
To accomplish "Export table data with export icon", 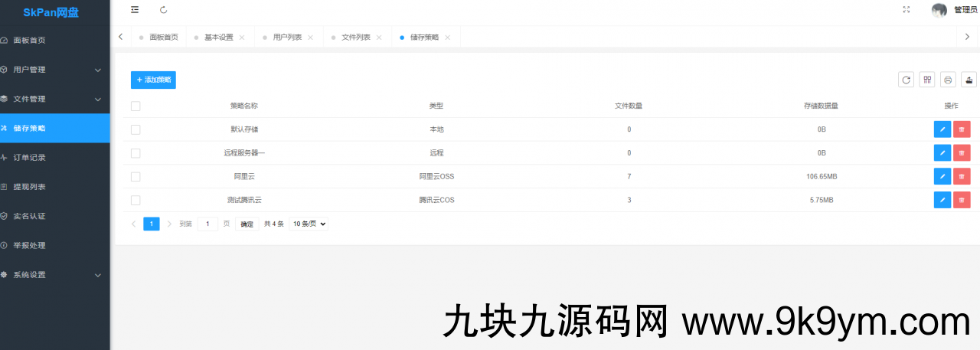I will click(969, 80).
